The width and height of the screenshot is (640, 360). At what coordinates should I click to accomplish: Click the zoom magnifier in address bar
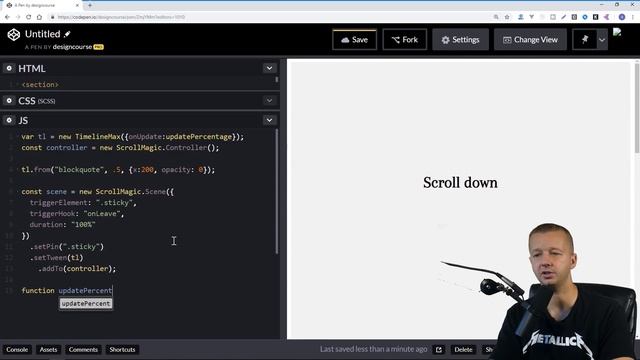[x=496, y=17]
